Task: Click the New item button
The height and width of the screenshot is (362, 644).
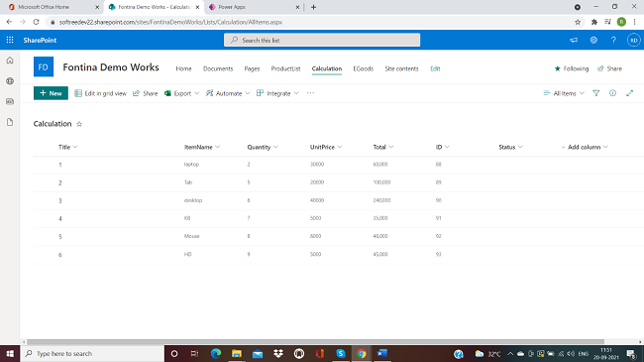Action: pos(51,93)
